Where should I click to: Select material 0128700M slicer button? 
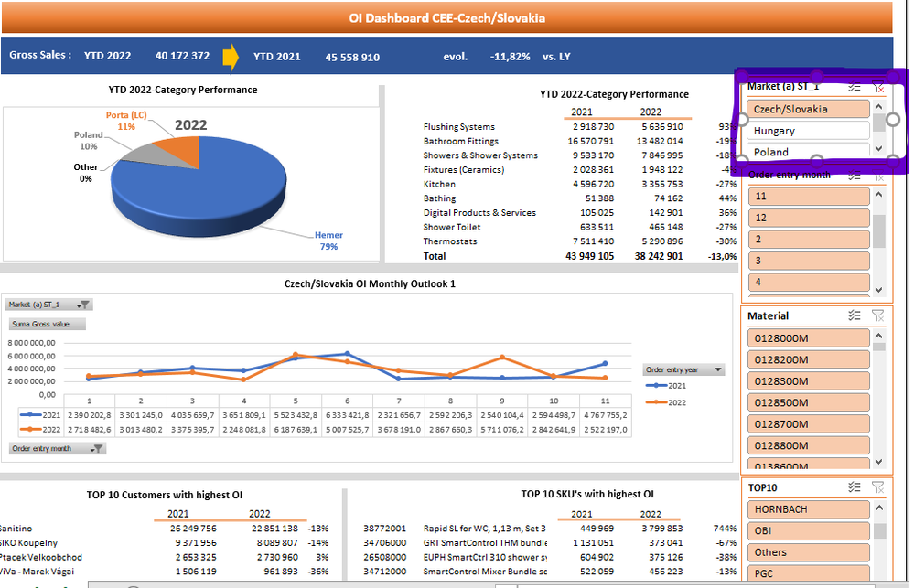(809, 424)
